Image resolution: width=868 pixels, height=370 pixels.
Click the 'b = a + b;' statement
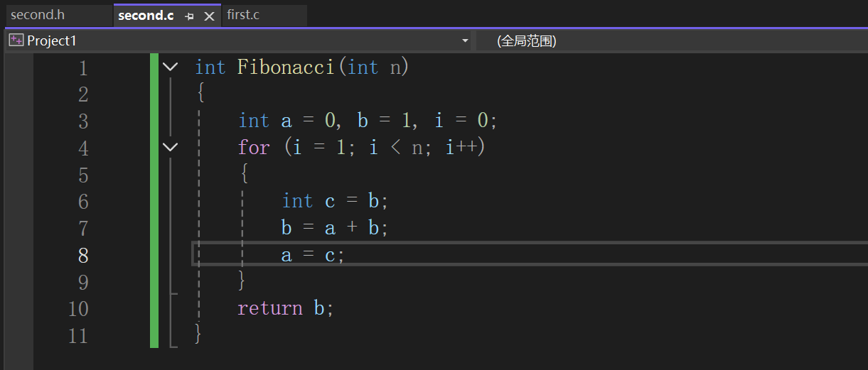tap(335, 228)
